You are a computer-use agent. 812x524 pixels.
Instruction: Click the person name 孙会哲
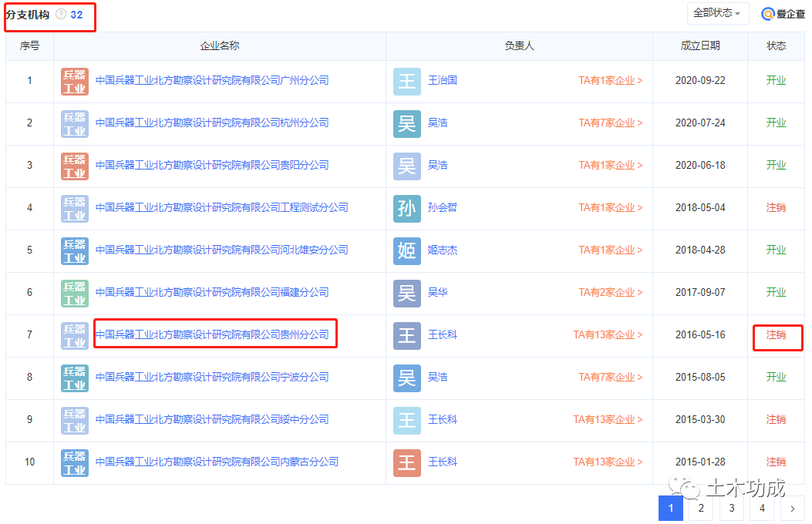(443, 207)
